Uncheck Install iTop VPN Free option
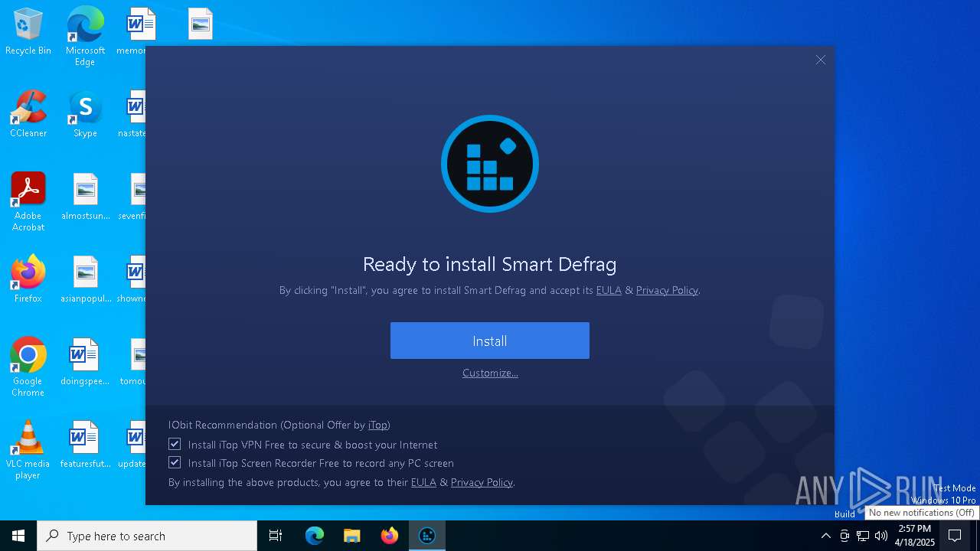 (x=175, y=444)
